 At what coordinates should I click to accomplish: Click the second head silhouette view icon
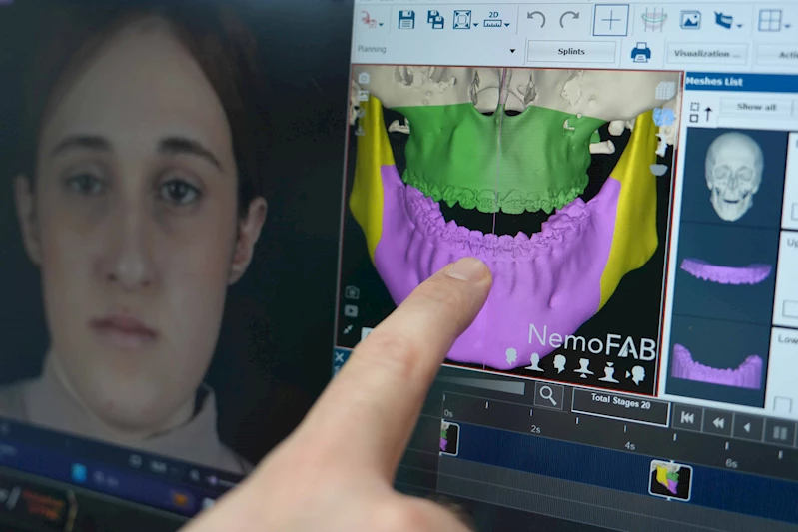534,362
